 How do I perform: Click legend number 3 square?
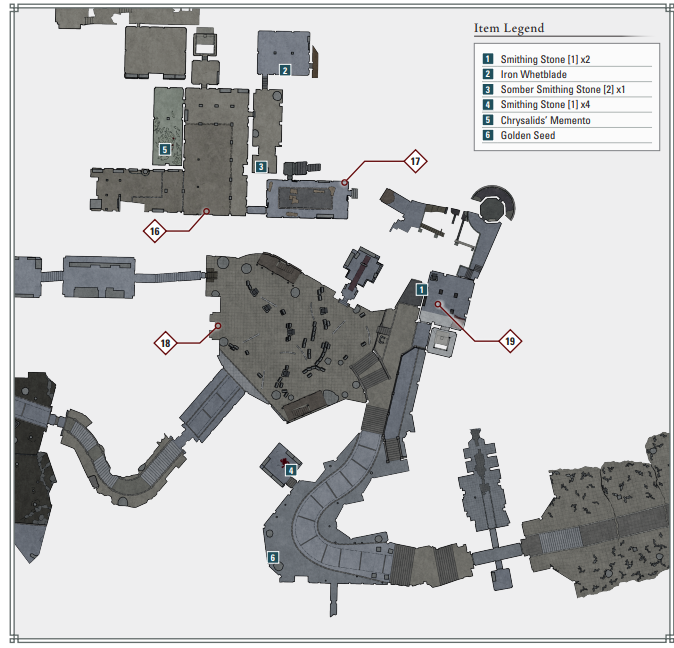coord(488,89)
